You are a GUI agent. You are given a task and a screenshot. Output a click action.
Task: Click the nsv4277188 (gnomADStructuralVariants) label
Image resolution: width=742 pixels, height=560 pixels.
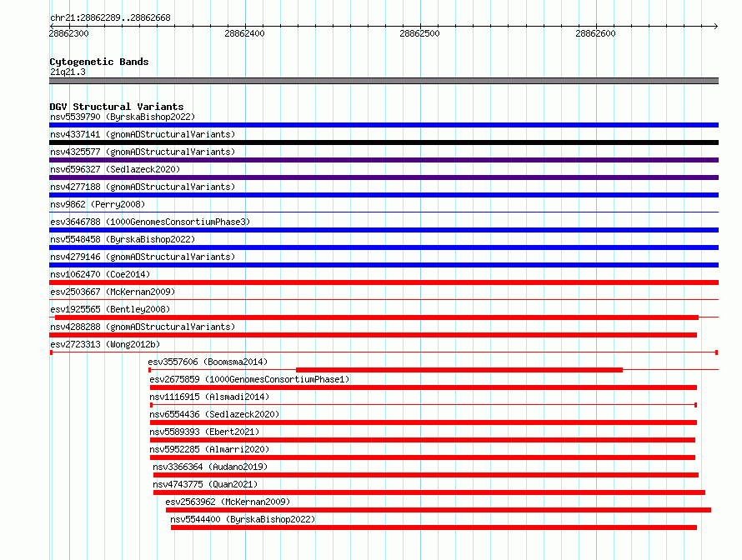coord(143,187)
